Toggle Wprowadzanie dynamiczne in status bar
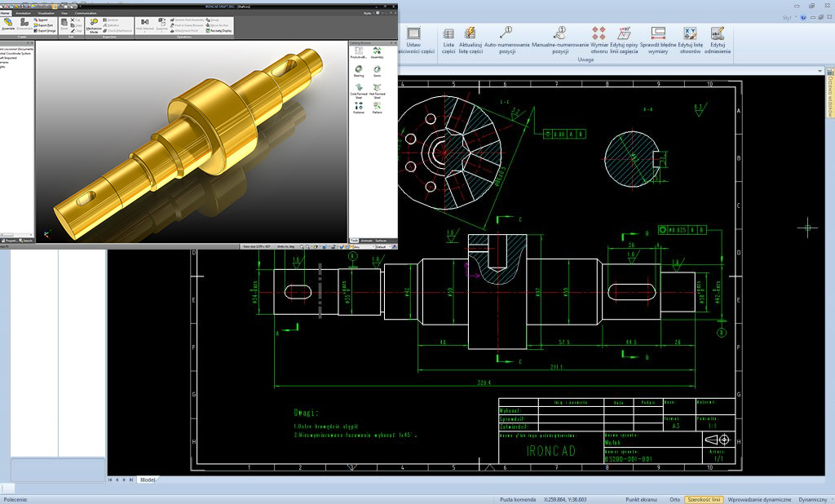This screenshot has width=835, height=504. tap(759, 498)
